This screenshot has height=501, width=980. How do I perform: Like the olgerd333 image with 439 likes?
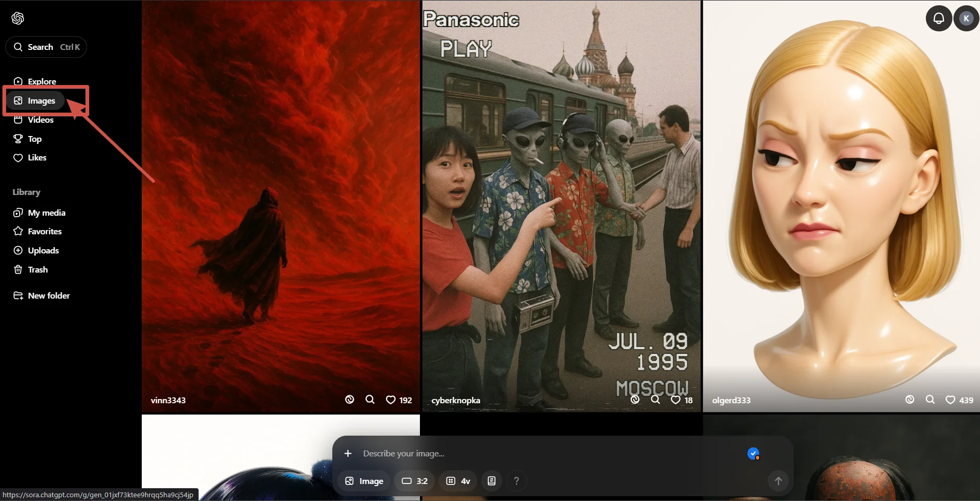959,400
